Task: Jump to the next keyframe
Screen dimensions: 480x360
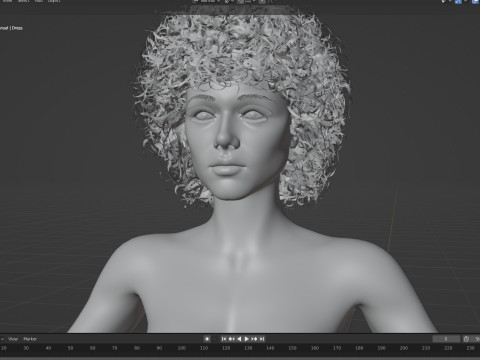Action: (254, 339)
